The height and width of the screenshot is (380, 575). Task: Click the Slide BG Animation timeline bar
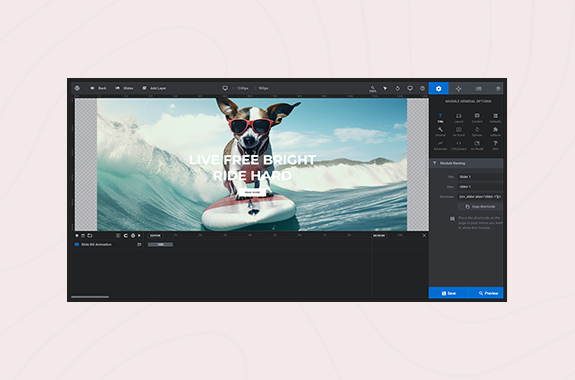click(x=160, y=244)
